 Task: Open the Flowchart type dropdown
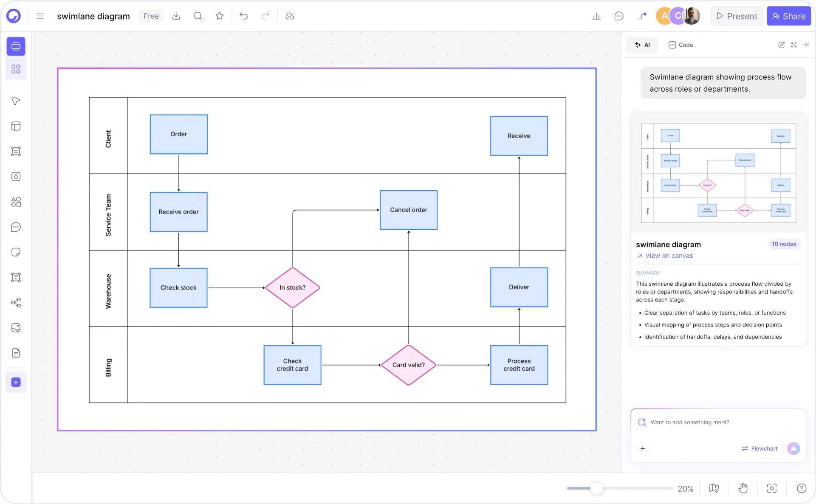coord(760,448)
